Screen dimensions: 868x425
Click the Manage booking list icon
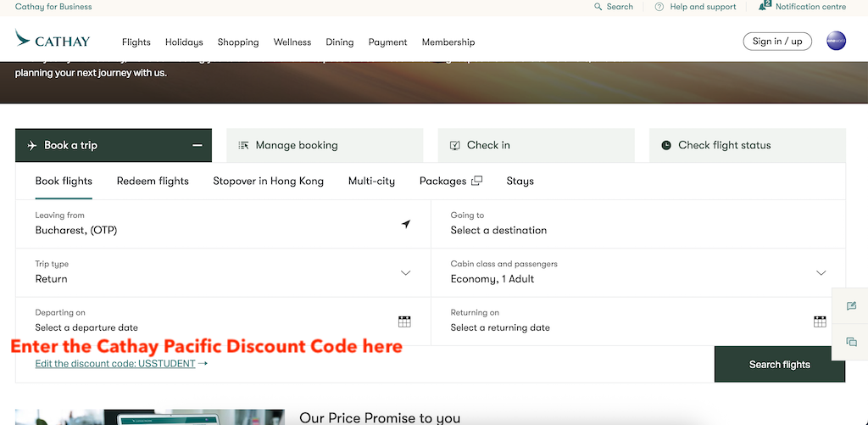pos(243,145)
